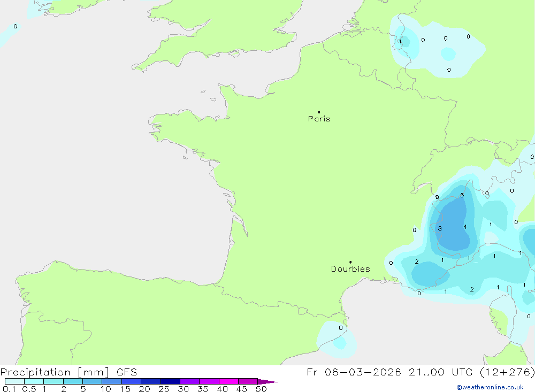Pick the 2–5 mm legend color
Viewport: 535px width, 392px height.
point(73,381)
